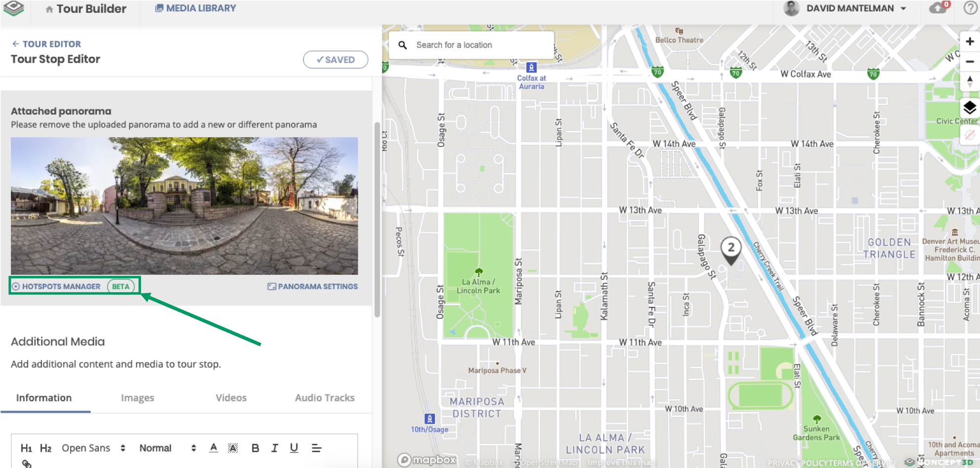Open text alignment options
The height and width of the screenshot is (468, 980).
tap(316, 448)
